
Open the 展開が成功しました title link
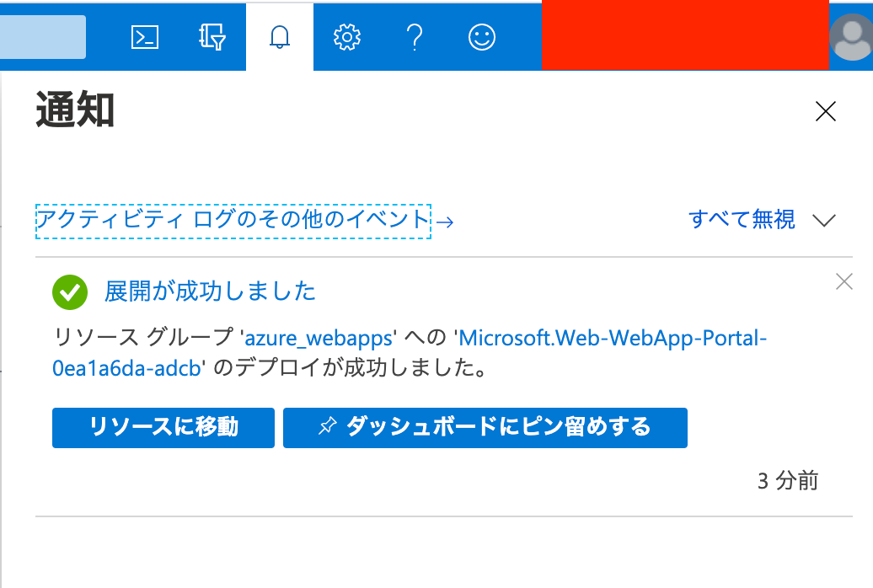pos(210,291)
